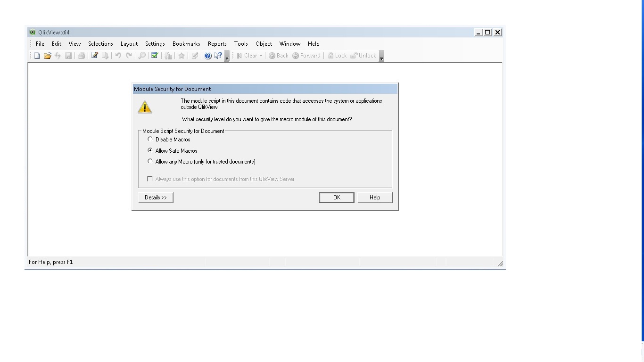
Task: Click the Undo arrow icon
Action: click(118, 56)
